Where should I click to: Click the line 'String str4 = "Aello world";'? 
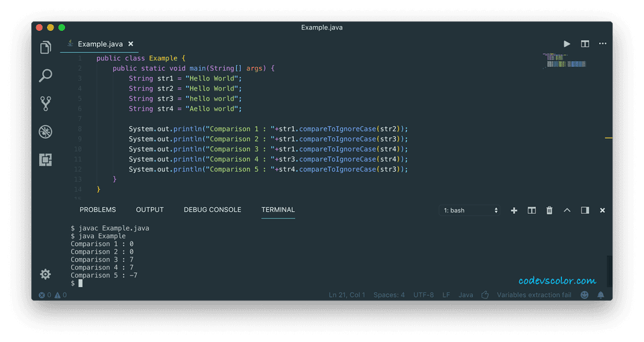[x=185, y=109]
